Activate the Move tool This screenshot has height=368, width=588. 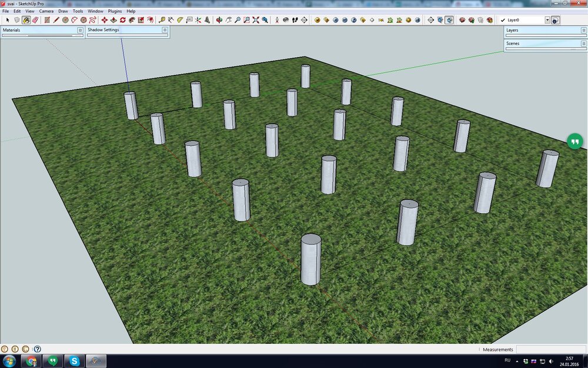[x=104, y=20]
